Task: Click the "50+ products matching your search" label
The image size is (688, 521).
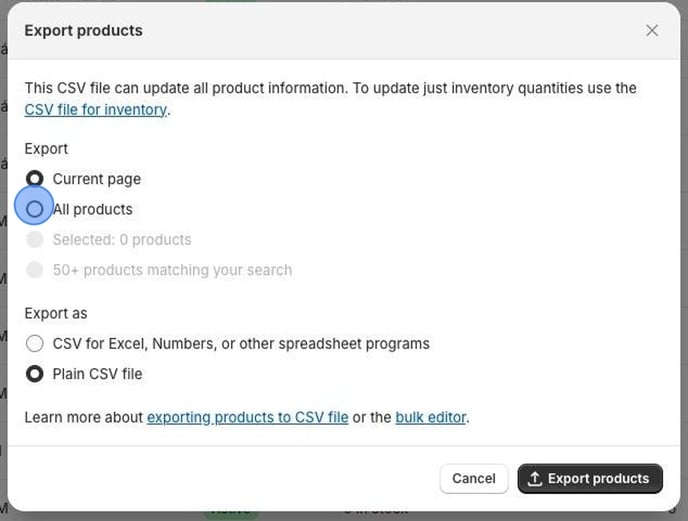Action: (x=172, y=270)
